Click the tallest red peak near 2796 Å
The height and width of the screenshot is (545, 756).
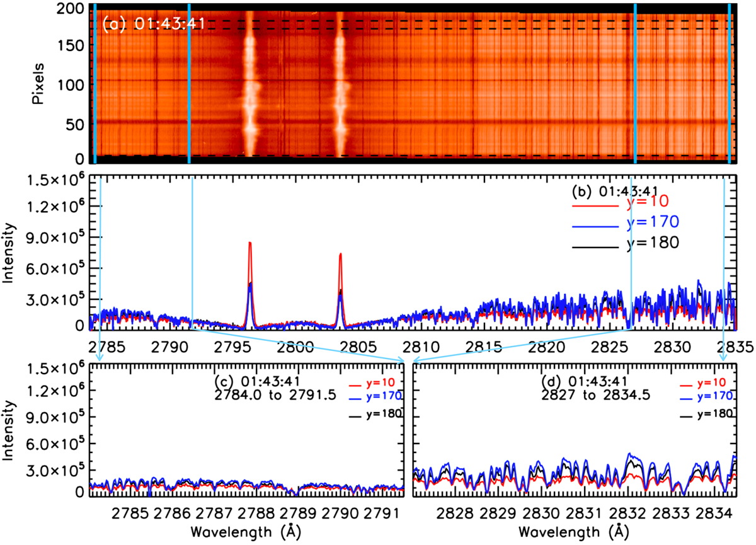click(x=250, y=244)
